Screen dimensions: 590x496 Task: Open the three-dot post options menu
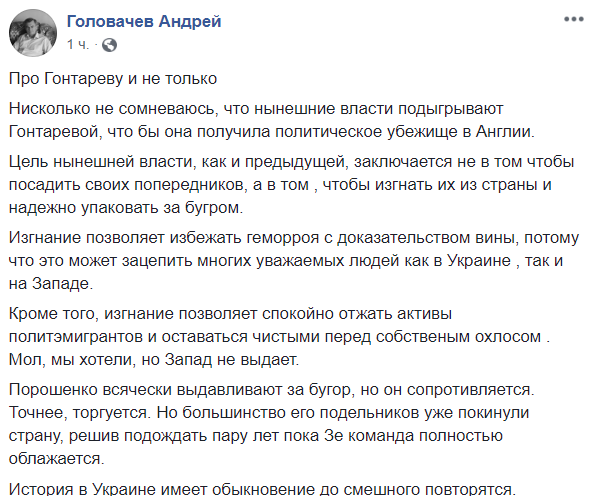click(x=573, y=19)
